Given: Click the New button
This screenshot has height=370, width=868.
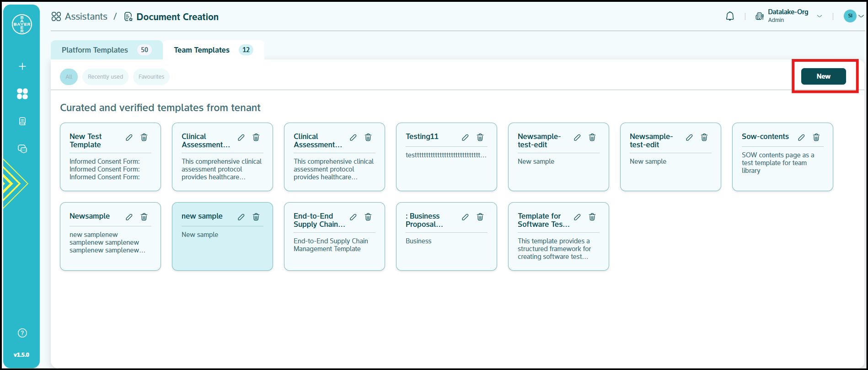Looking at the screenshot, I should pos(823,76).
